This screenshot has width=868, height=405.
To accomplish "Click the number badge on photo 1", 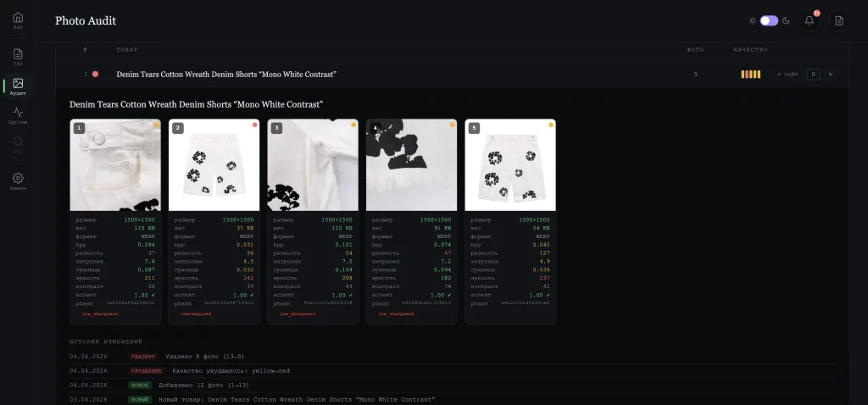I will tap(79, 128).
